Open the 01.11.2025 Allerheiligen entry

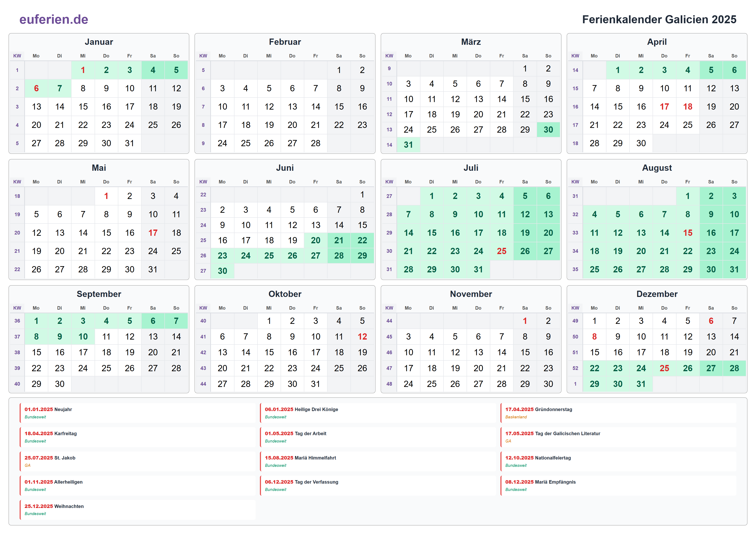tap(138, 485)
